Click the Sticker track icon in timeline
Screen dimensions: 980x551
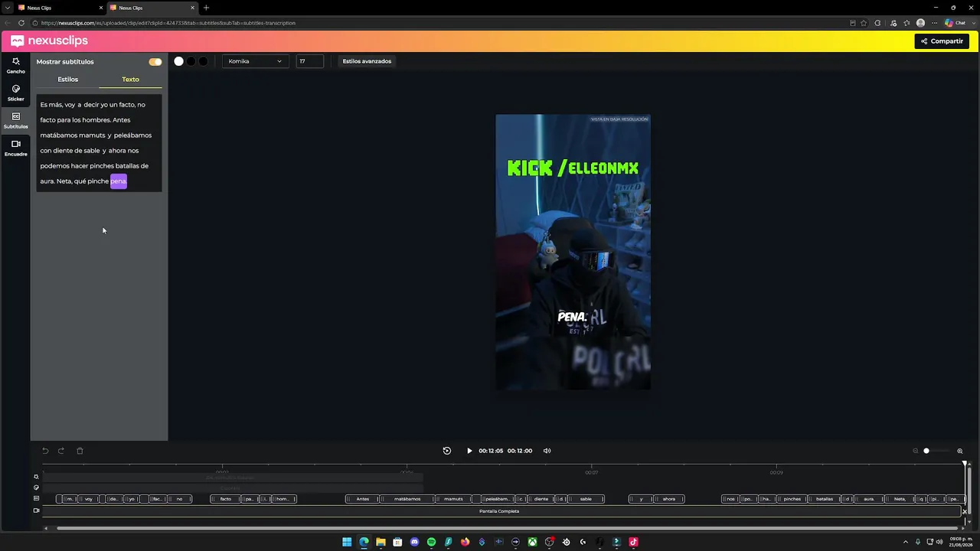pyautogui.click(x=36, y=487)
